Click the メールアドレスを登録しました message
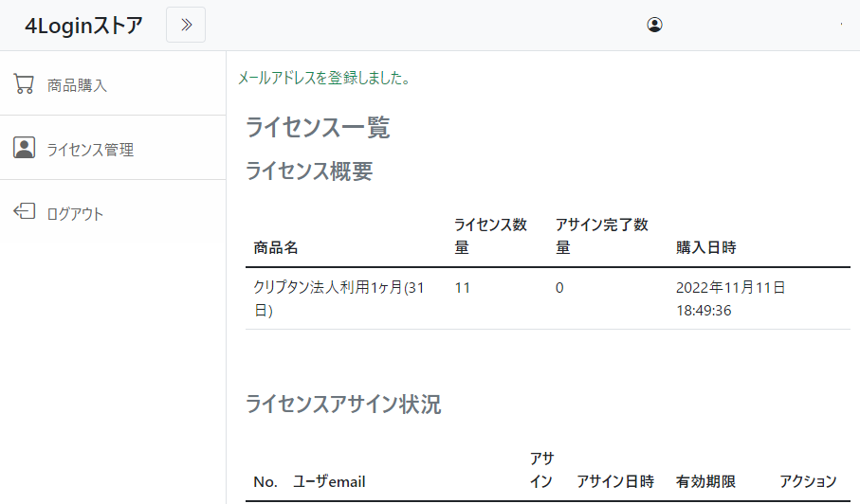Image resolution: width=860 pixels, height=504 pixels. pos(324,78)
